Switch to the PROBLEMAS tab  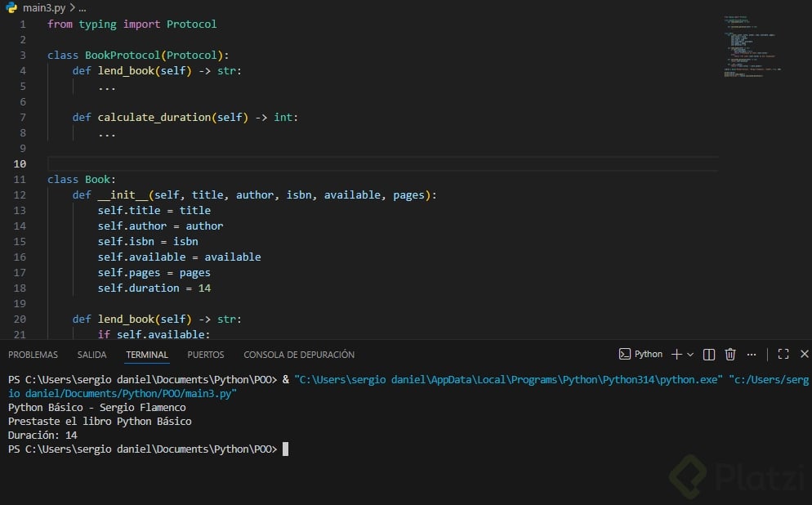[33, 355]
